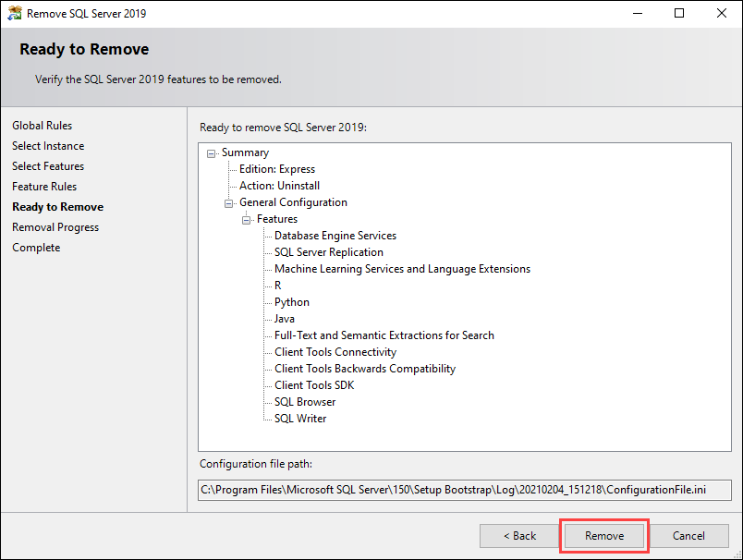Minimize the Remove SQL Server 2019 window
Viewport: 743px width, 560px height.
[x=638, y=13]
